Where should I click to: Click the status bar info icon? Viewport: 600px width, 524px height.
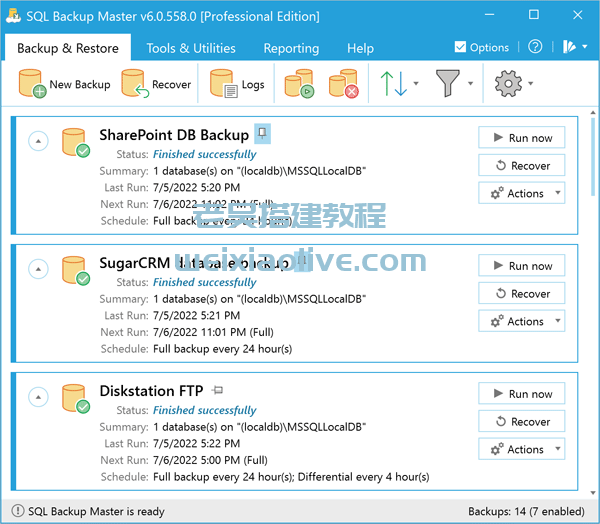tap(18, 511)
